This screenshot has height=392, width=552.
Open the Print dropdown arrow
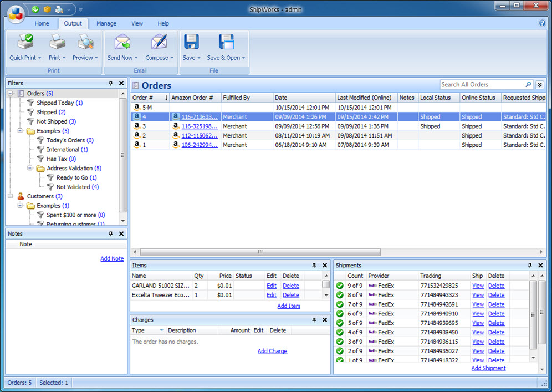(x=64, y=58)
